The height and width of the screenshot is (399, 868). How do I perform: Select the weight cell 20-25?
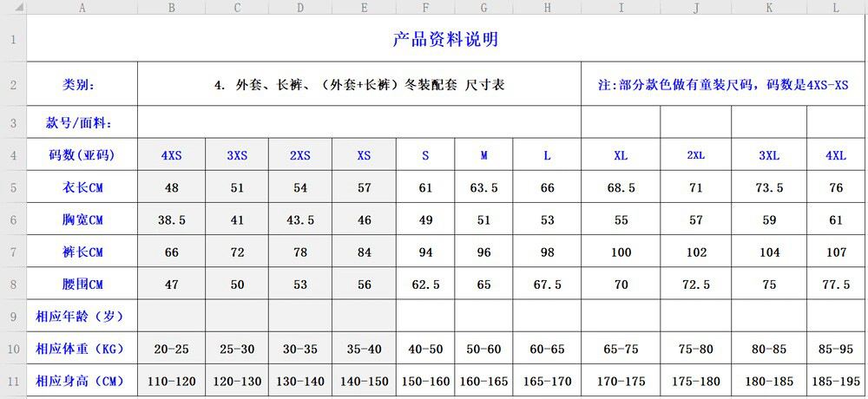172,348
